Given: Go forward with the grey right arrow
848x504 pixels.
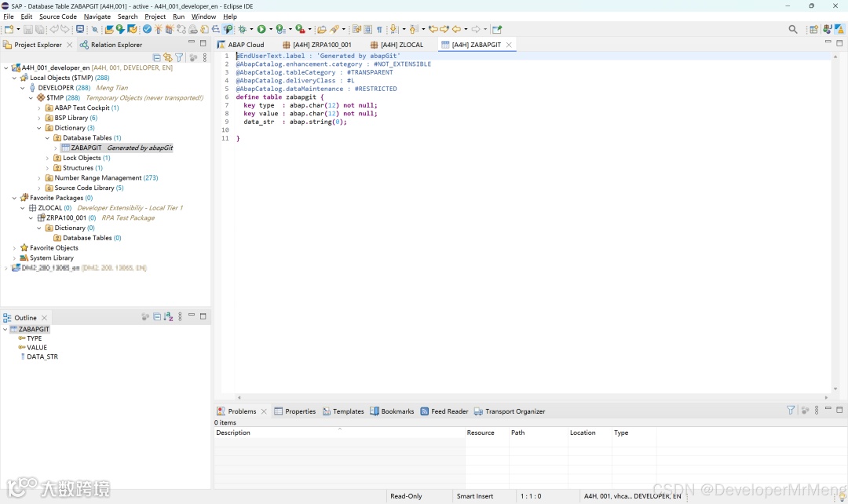Looking at the screenshot, I should point(476,29).
